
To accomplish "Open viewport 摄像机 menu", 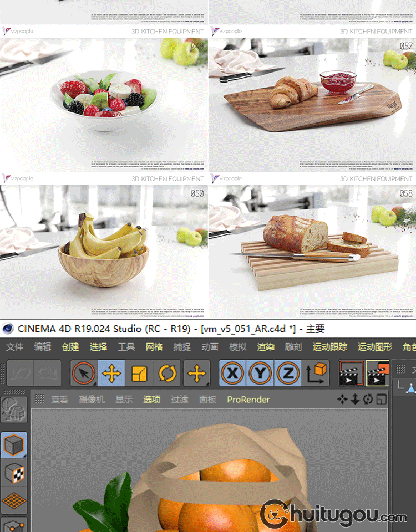I will [92, 400].
